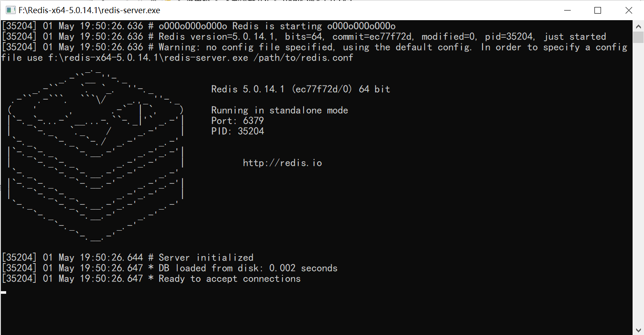Image resolution: width=644 pixels, height=335 pixels.
Task: Click the scrollbar down arrow
Action: (x=639, y=329)
